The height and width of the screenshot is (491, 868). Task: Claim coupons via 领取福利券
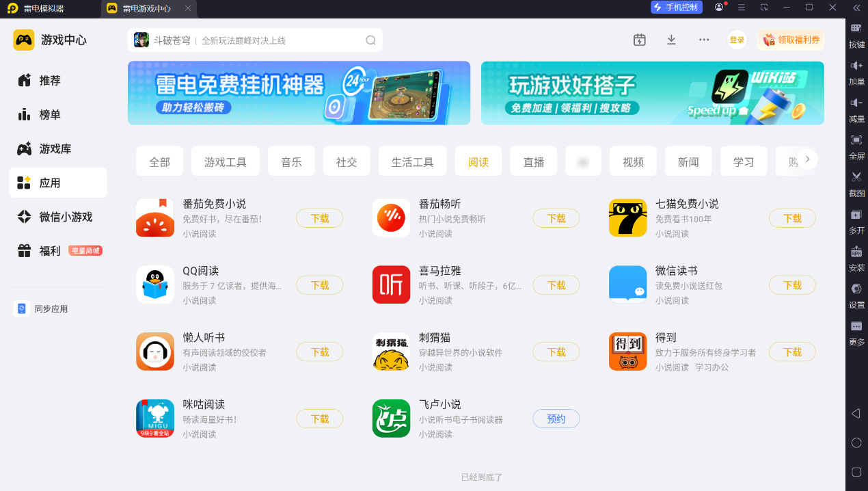click(789, 40)
